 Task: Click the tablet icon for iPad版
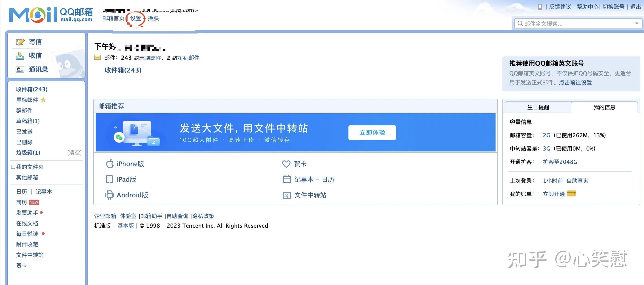pos(109,179)
